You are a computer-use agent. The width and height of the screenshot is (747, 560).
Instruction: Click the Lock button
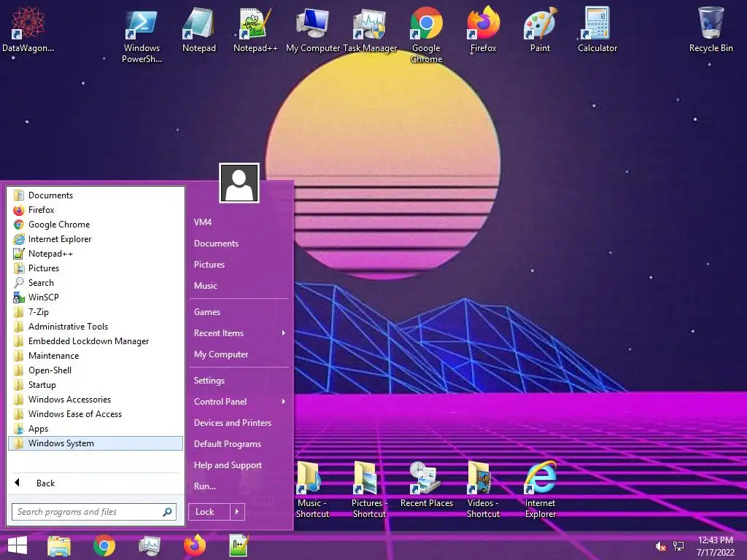209,512
